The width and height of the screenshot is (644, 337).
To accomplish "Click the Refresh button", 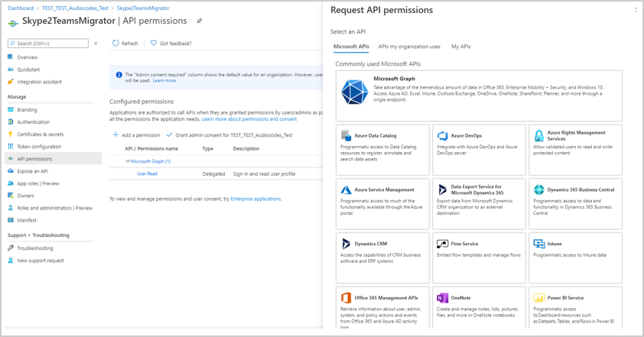I will [x=125, y=43].
